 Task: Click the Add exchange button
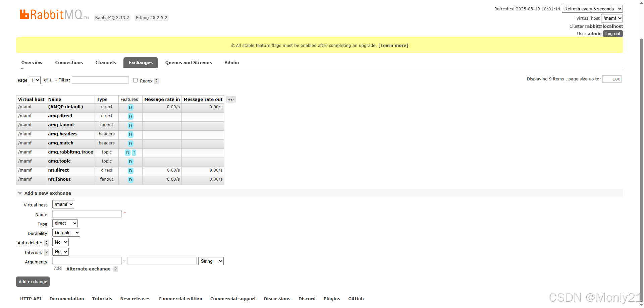tap(33, 282)
